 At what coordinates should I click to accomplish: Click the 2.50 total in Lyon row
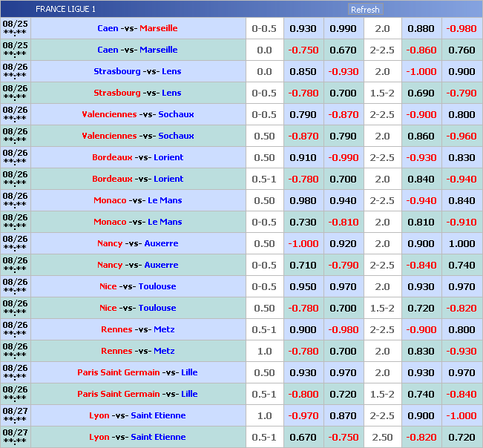382,438
